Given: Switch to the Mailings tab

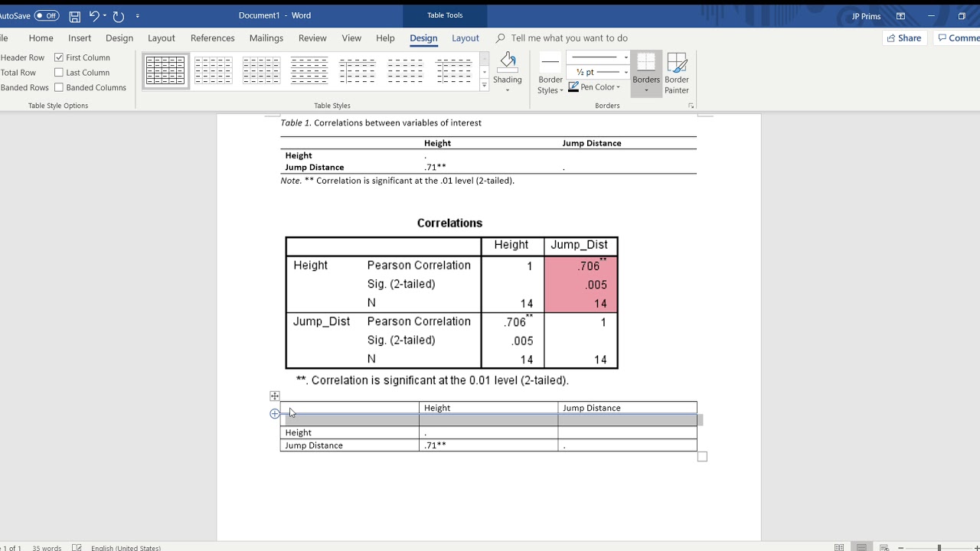Looking at the screenshot, I should 266,38.
